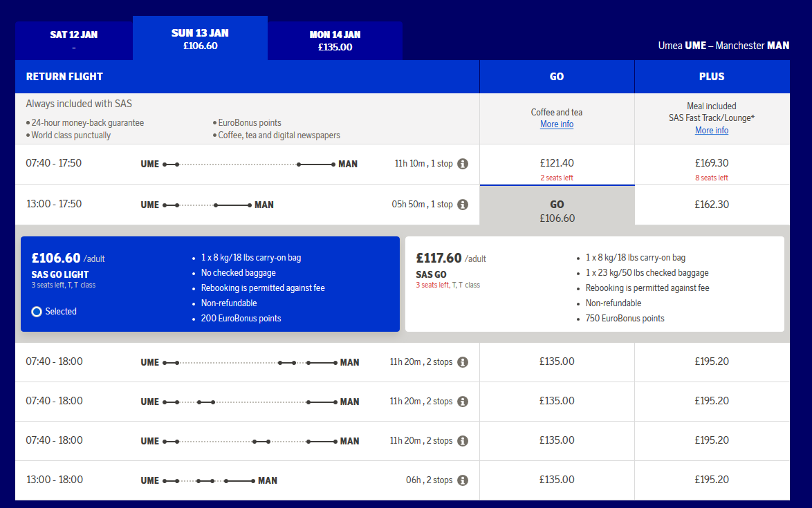This screenshot has width=812, height=508.
Task: Click the Umea UME – Manchester MAN route label
Action: tap(723, 46)
